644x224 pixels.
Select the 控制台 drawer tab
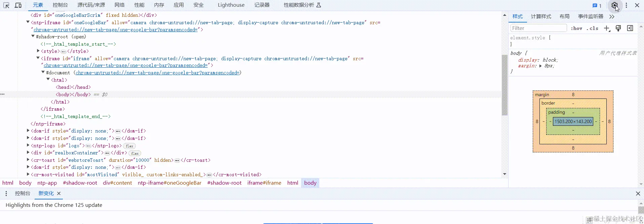pos(23,193)
